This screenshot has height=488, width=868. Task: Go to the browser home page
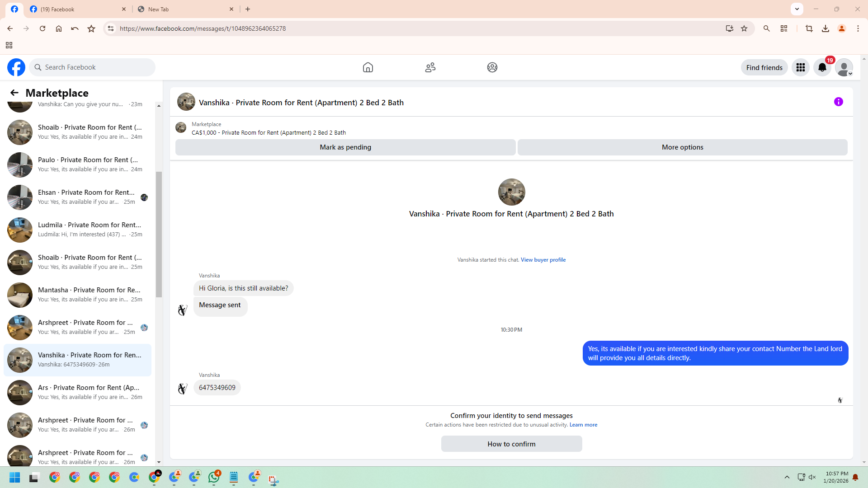(x=59, y=28)
